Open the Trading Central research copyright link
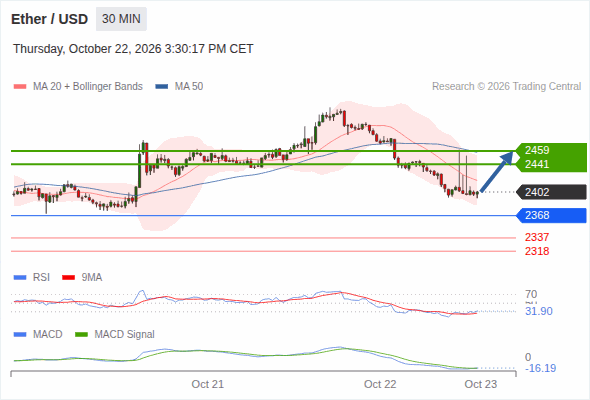Viewport: 590px width, 400px height. click(506, 87)
